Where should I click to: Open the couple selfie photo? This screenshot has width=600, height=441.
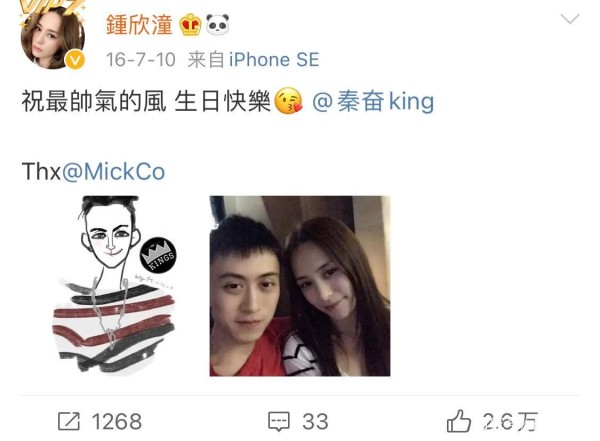(300, 286)
